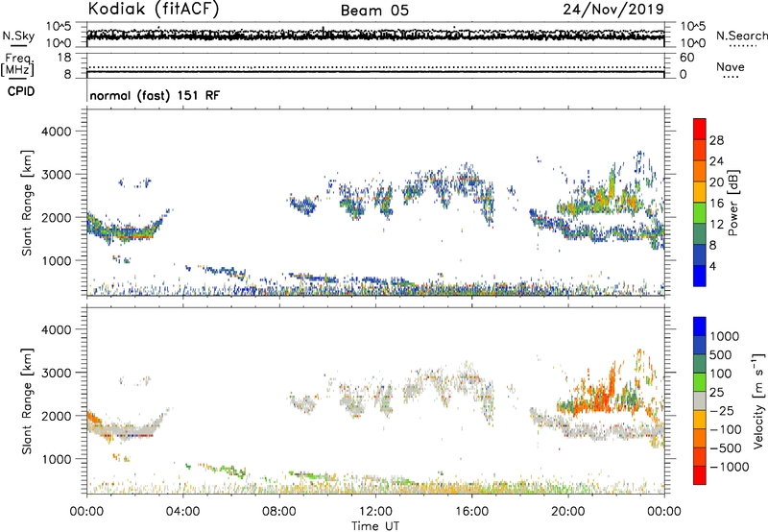768x532 pixels.
Task: Click the -25 label on Velocity scale
Action: click(x=721, y=410)
